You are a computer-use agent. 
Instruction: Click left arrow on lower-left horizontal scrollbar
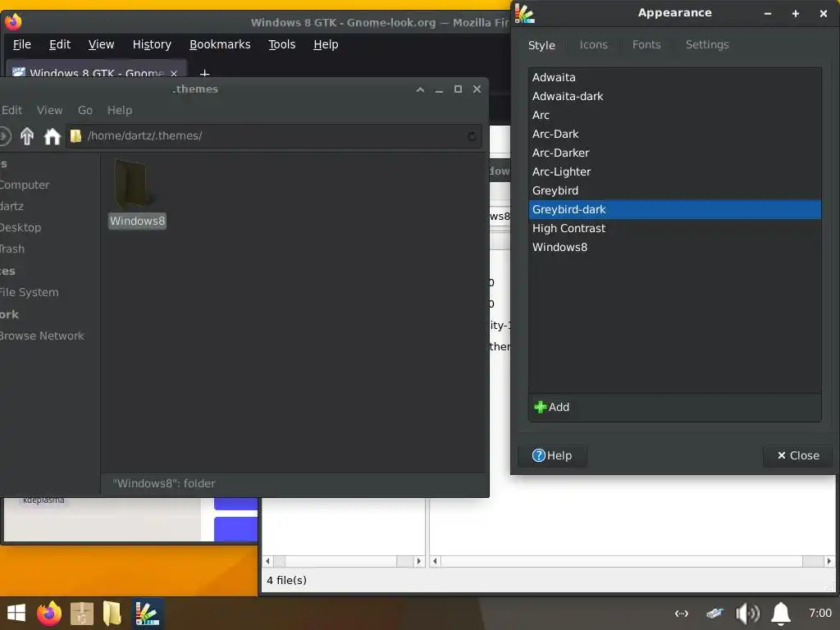coord(268,561)
